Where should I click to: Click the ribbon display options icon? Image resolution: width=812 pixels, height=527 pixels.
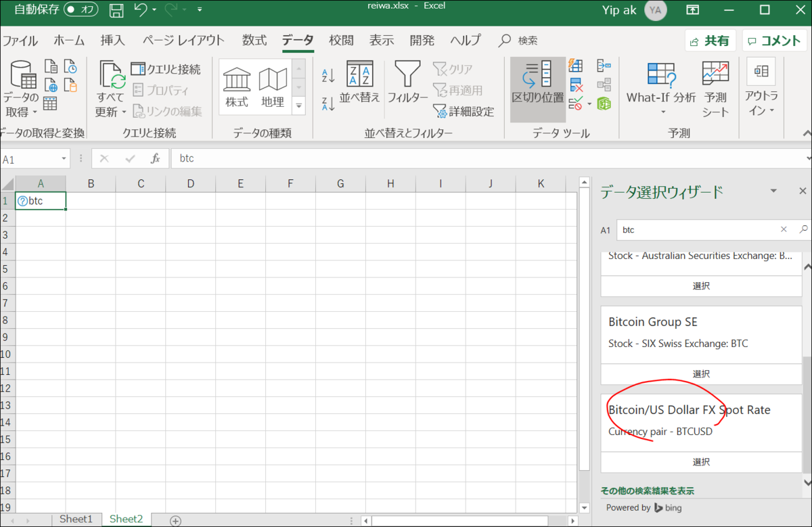692,10
